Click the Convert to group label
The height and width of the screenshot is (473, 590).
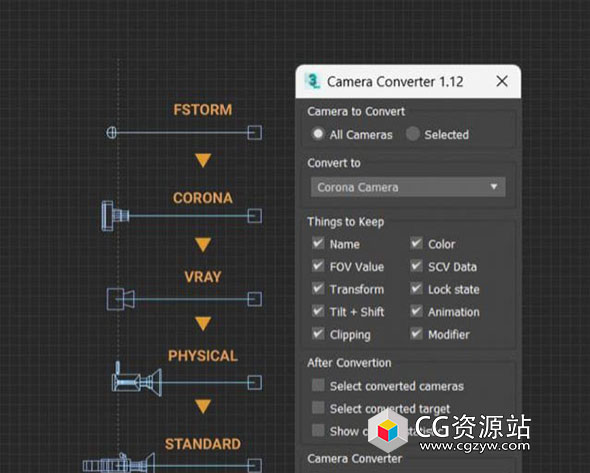[334, 163]
